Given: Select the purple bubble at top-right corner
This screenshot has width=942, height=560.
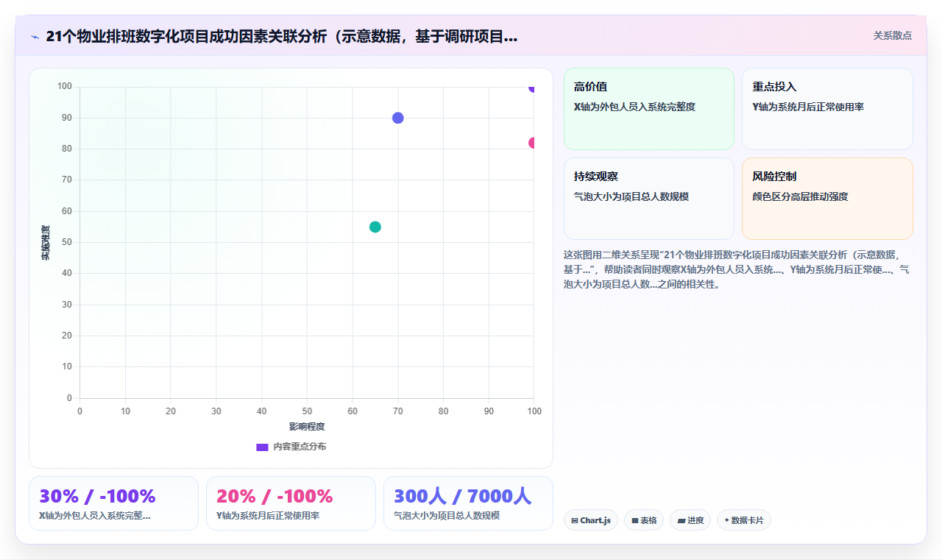Looking at the screenshot, I should tap(531, 88).
